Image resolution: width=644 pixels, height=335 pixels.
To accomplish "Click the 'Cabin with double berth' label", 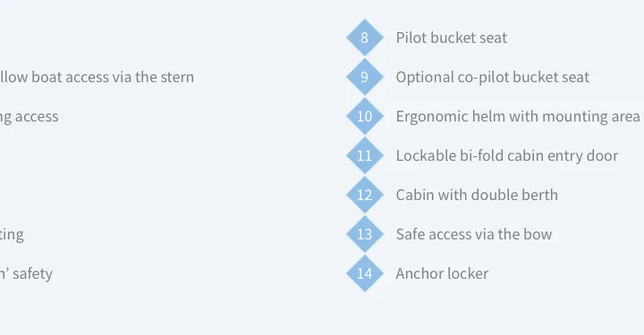I will pos(477,195).
